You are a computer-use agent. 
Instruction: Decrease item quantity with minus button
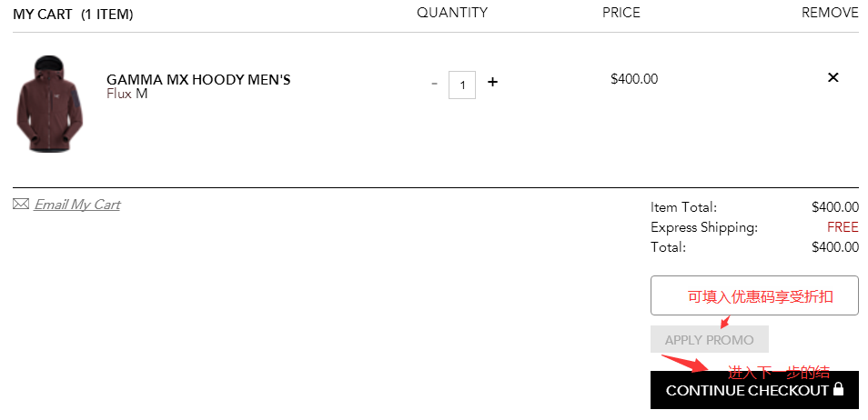[434, 84]
